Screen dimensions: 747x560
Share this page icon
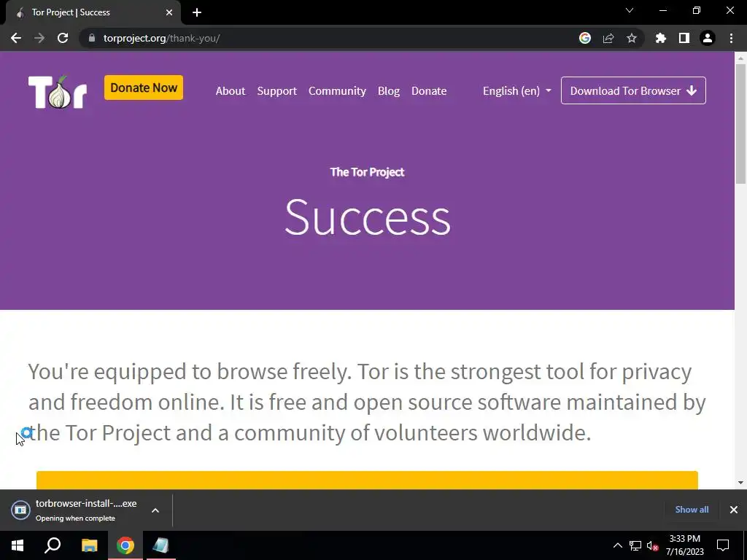click(608, 38)
